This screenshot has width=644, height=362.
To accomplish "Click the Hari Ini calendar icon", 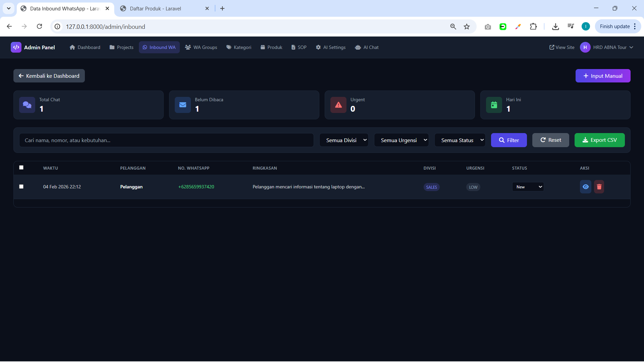I will click(x=494, y=105).
